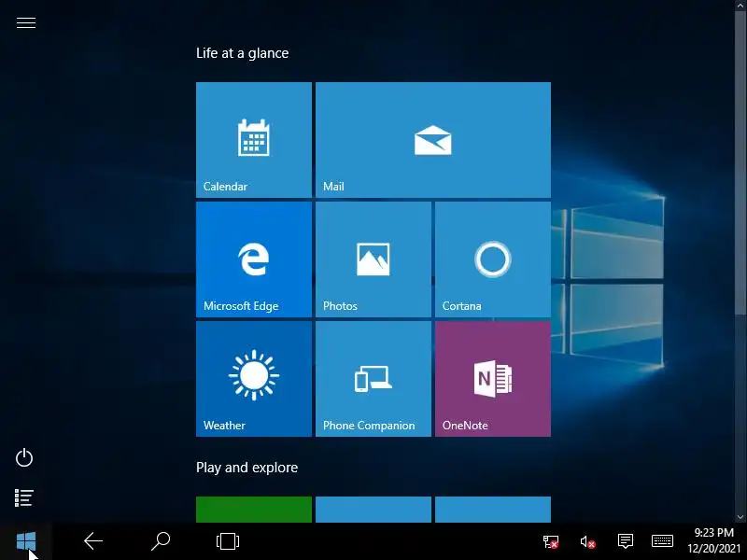Open the Power options button
The width and height of the screenshot is (747, 560).
(24, 458)
